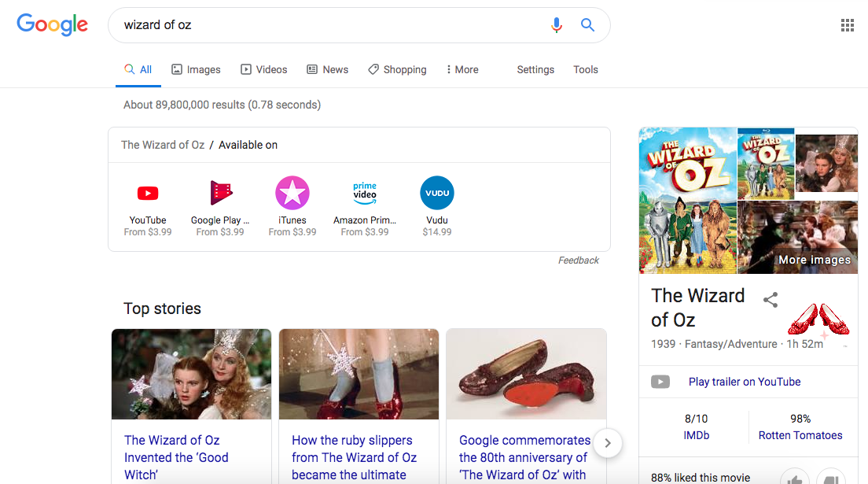Play trailer on YouTube

pyautogui.click(x=745, y=382)
